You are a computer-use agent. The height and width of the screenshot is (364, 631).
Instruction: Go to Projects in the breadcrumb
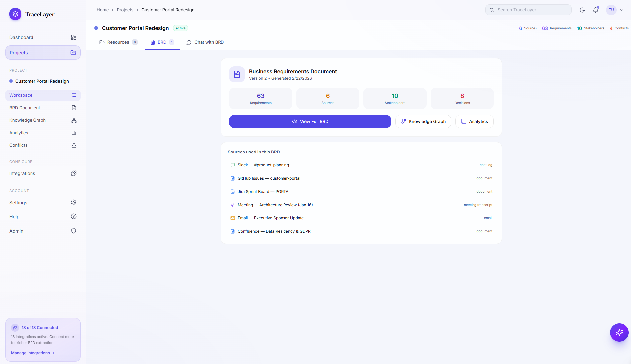click(x=125, y=10)
